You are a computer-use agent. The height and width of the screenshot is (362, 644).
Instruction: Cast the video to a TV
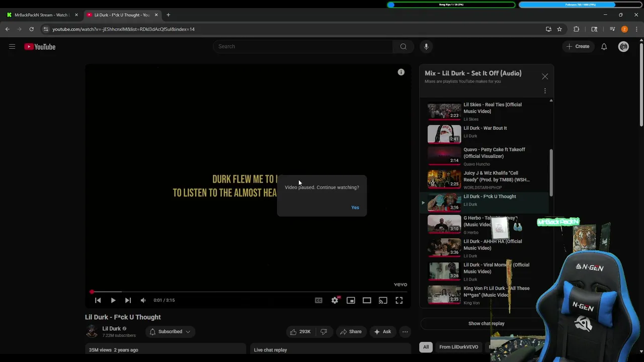pyautogui.click(x=383, y=300)
